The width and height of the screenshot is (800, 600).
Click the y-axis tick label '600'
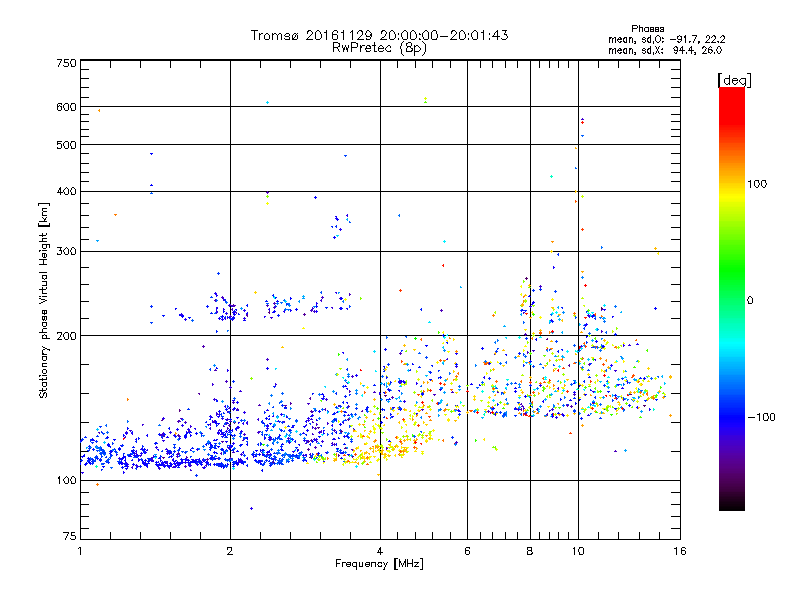click(67, 107)
